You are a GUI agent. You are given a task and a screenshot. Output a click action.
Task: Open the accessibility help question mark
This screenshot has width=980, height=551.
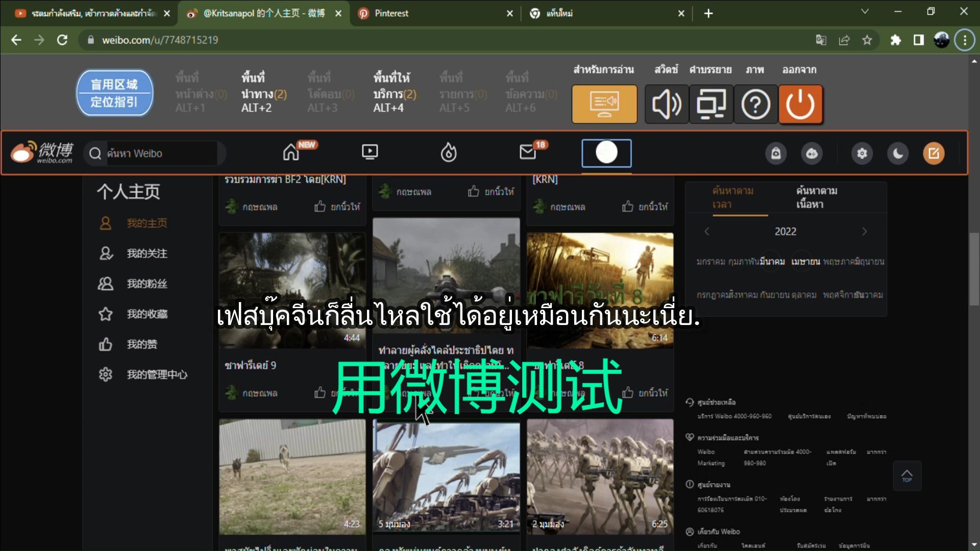[x=755, y=104]
